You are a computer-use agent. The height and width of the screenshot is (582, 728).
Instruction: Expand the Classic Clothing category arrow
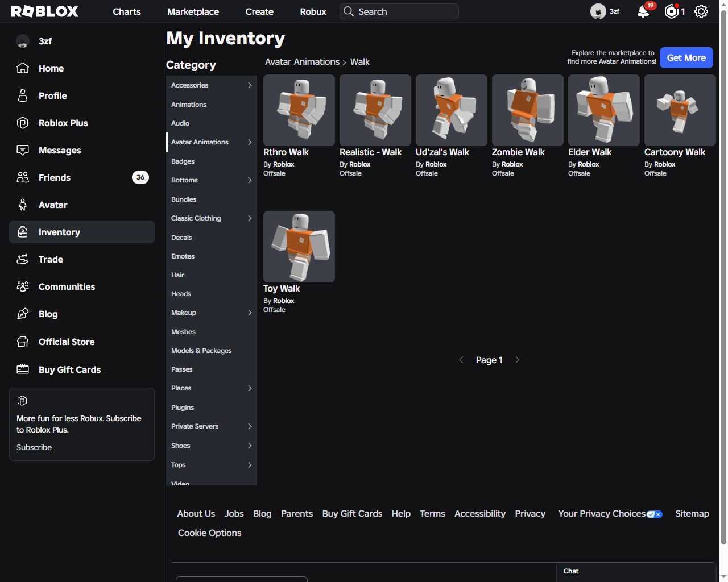click(250, 218)
